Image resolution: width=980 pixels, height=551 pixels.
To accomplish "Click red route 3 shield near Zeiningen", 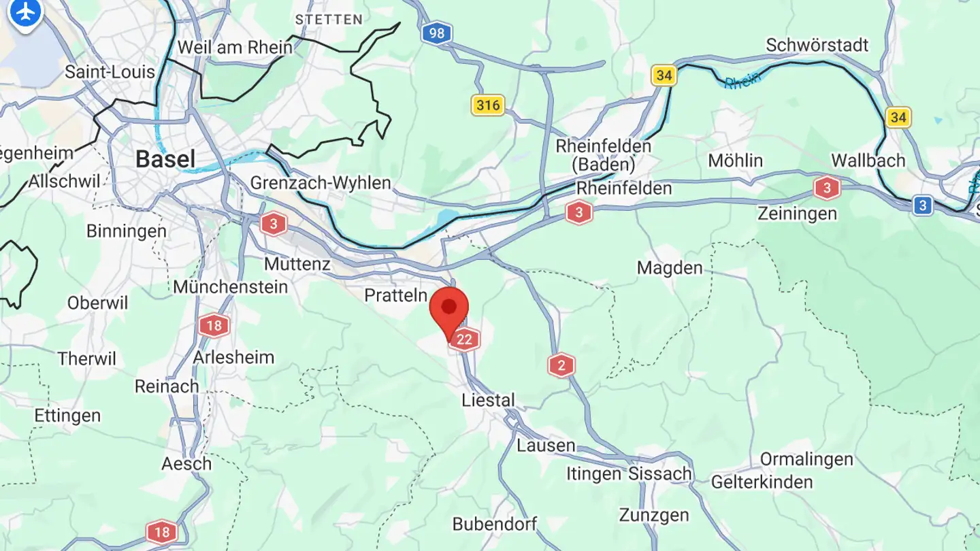I will click(827, 188).
